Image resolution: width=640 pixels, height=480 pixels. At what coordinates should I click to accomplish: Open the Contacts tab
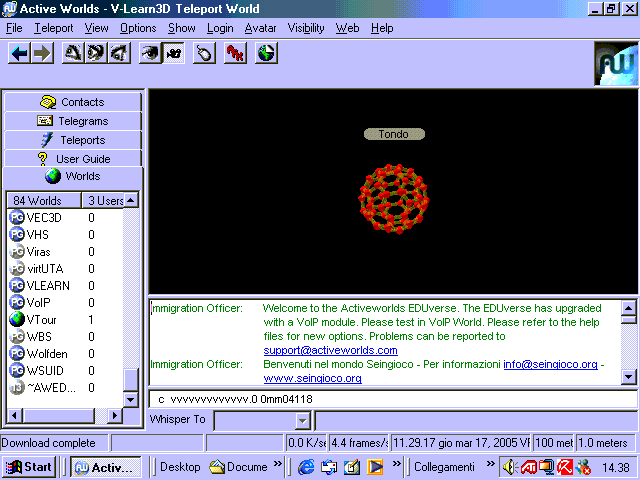pyautogui.click(x=73, y=102)
